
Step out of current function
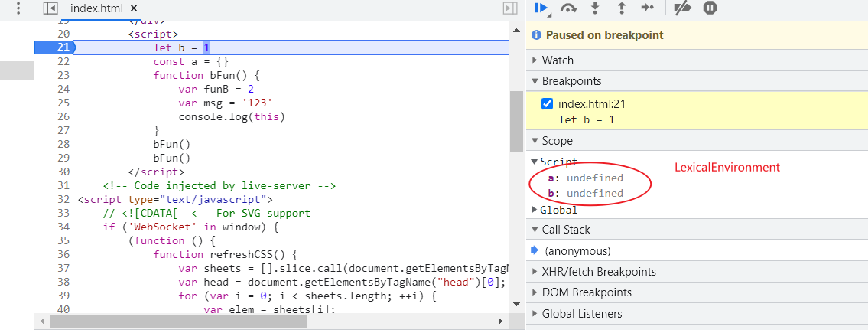click(x=622, y=8)
